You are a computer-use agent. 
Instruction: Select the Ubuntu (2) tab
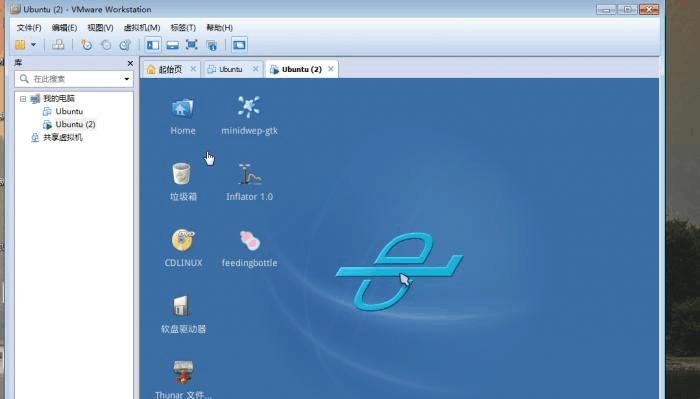pyautogui.click(x=301, y=69)
